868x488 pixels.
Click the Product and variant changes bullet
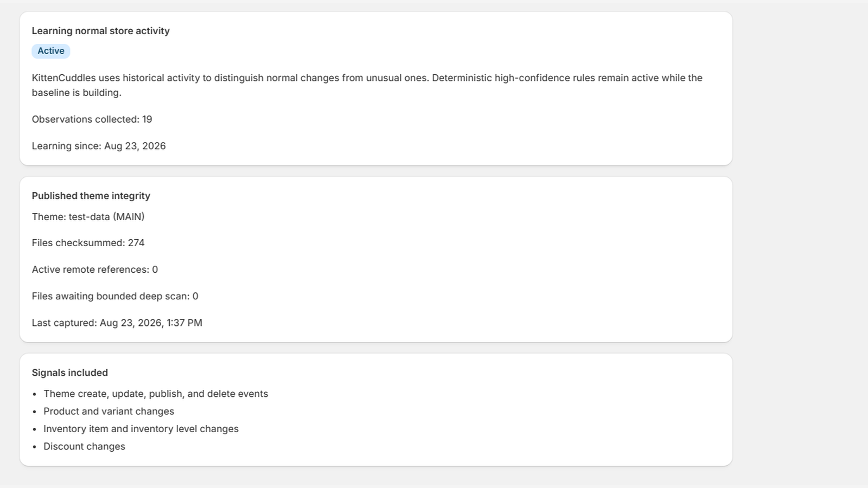108,411
